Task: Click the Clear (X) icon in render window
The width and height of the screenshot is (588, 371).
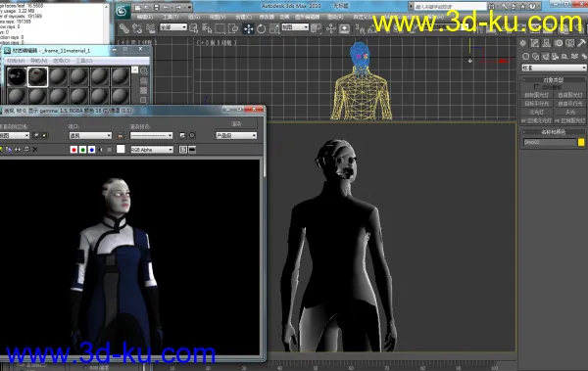Action: point(35,150)
